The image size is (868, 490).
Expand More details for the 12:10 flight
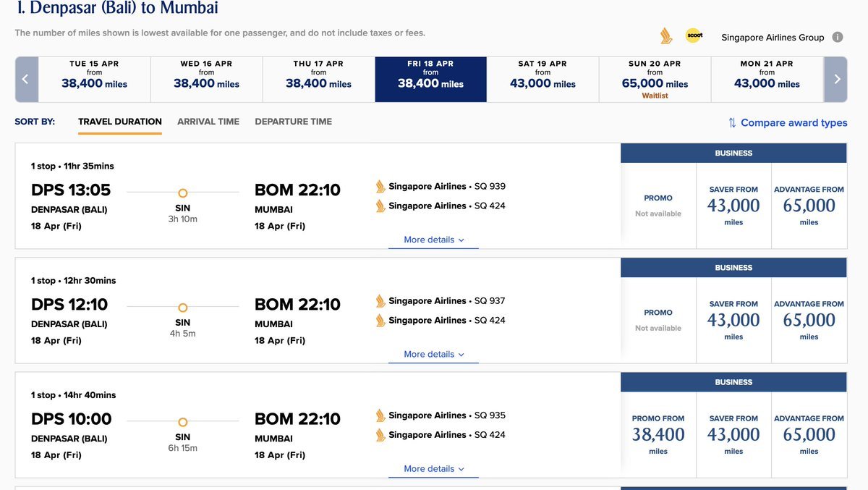click(433, 355)
